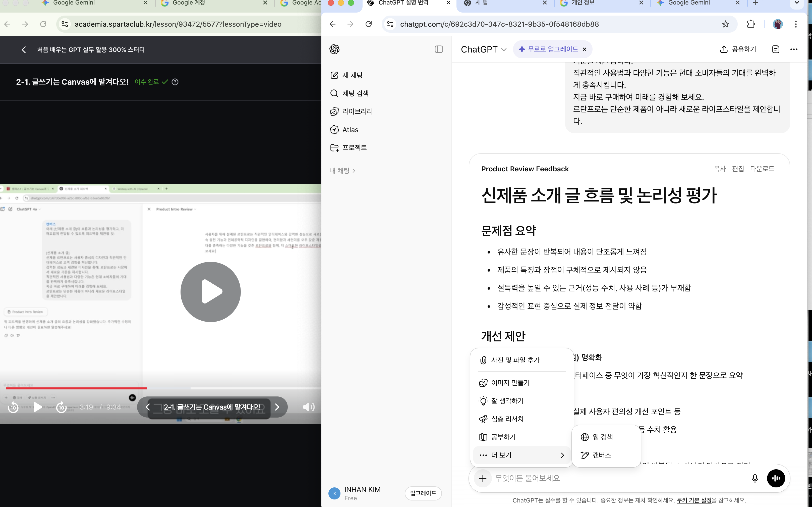Toggle the ChatGPT sidebar panel
This screenshot has height=507, width=812.
tap(439, 49)
